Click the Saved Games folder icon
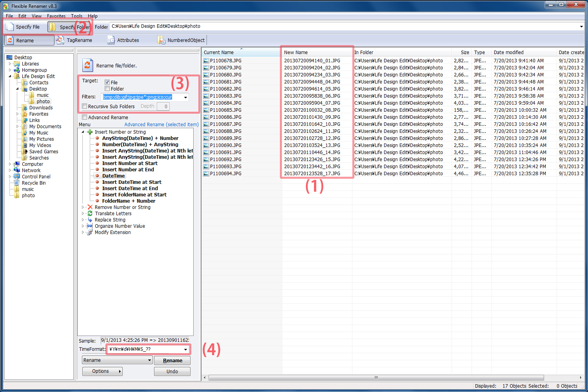The image size is (588, 392). coord(24,151)
